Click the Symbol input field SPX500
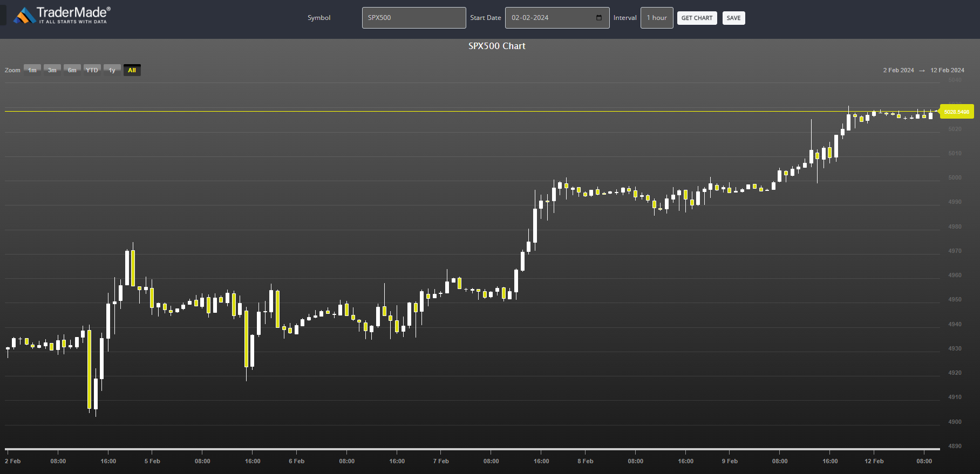The height and width of the screenshot is (474, 980). 414,18
